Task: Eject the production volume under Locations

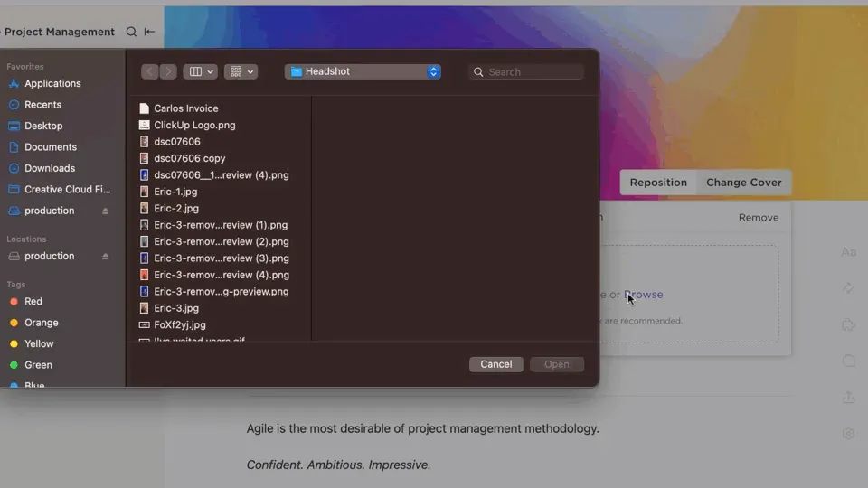Action: point(105,256)
